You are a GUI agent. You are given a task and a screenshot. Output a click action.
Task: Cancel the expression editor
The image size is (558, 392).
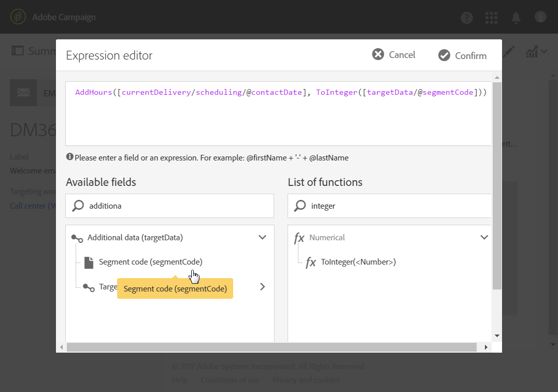pos(394,55)
